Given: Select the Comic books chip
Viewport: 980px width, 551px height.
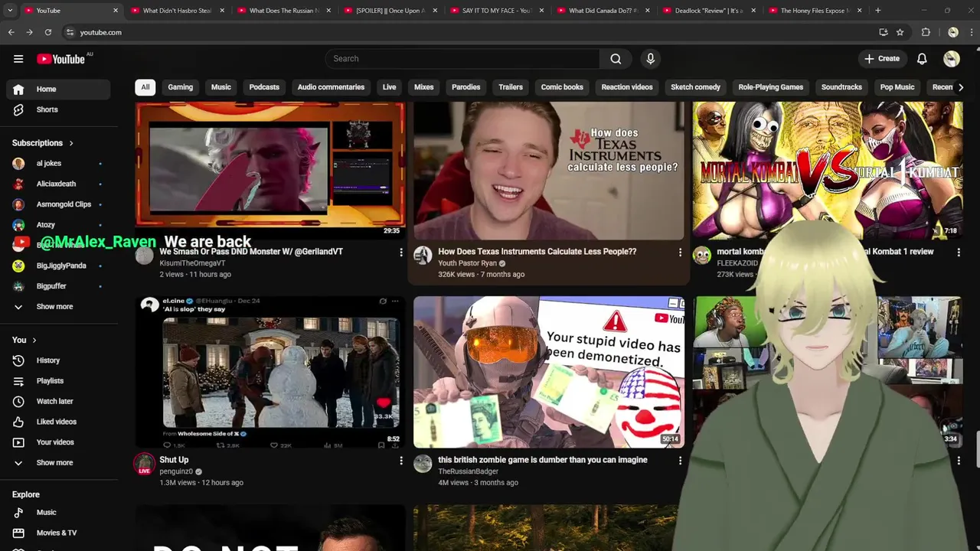Looking at the screenshot, I should [562, 87].
